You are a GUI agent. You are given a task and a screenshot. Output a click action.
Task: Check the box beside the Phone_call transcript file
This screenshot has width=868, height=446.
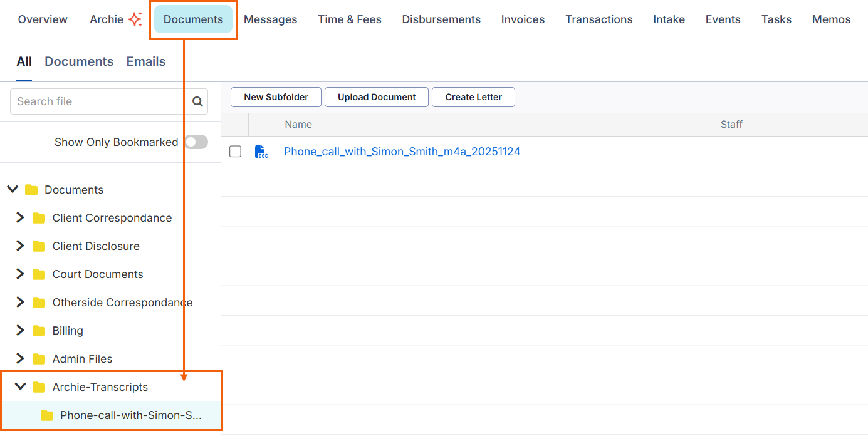click(x=235, y=152)
